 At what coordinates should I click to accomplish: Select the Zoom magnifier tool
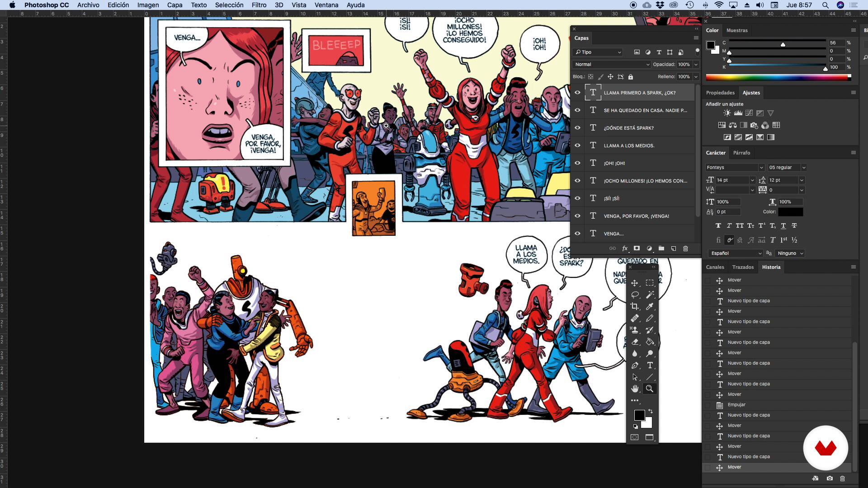(x=650, y=389)
